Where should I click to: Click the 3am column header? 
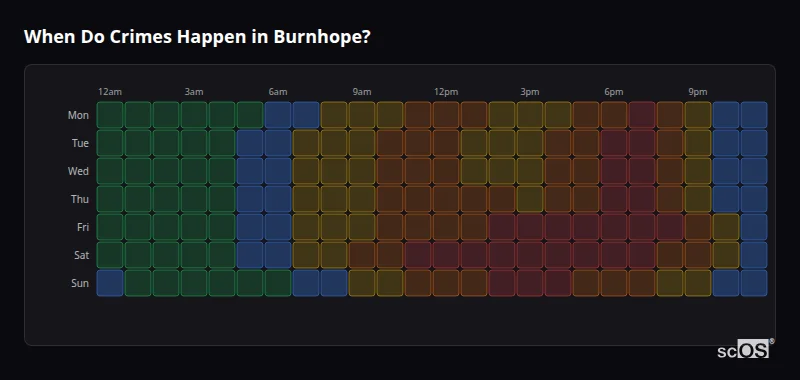click(194, 92)
